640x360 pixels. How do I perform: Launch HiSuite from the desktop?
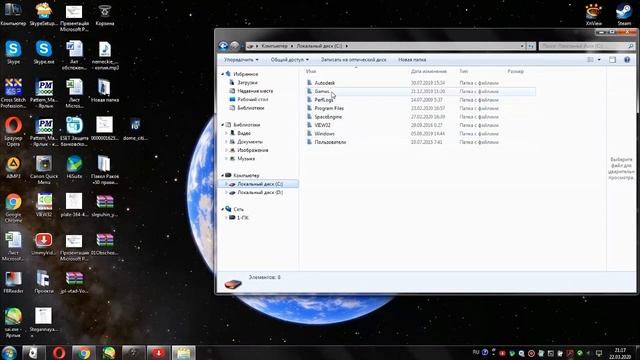tap(74, 167)
